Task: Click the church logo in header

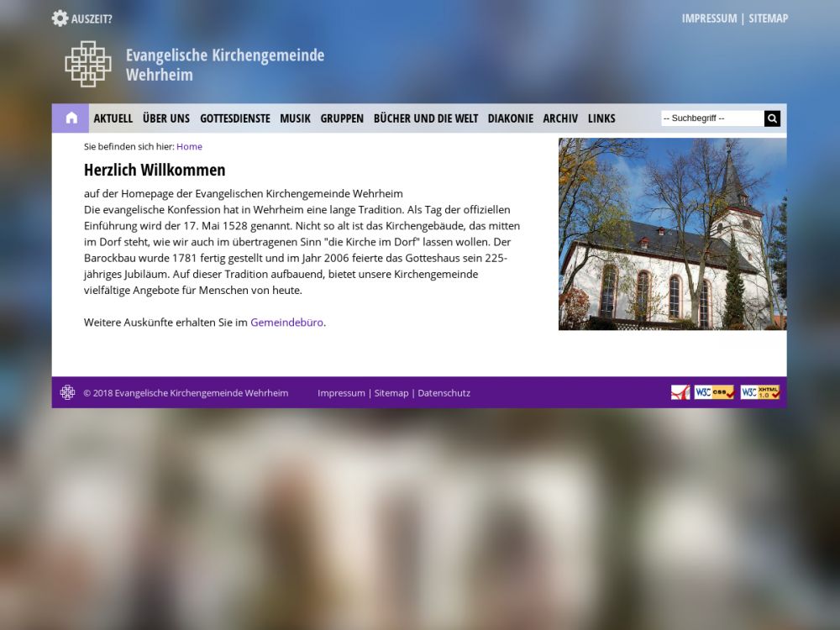Action: click(x=88, y=64)
